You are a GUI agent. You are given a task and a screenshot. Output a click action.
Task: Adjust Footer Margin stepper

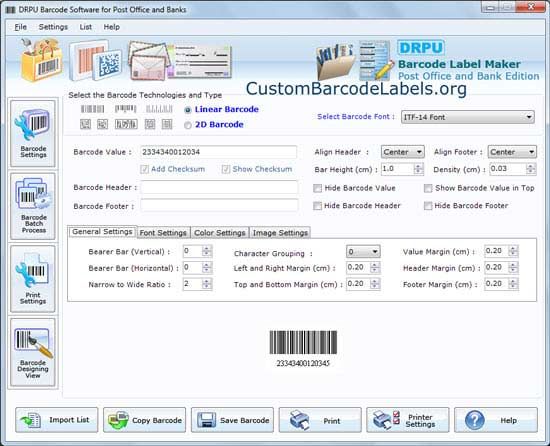pos(513,284)
